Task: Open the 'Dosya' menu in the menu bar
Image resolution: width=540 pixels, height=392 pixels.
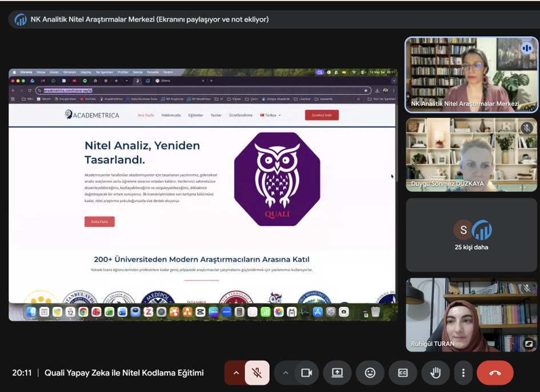Action: pos(41,72)
